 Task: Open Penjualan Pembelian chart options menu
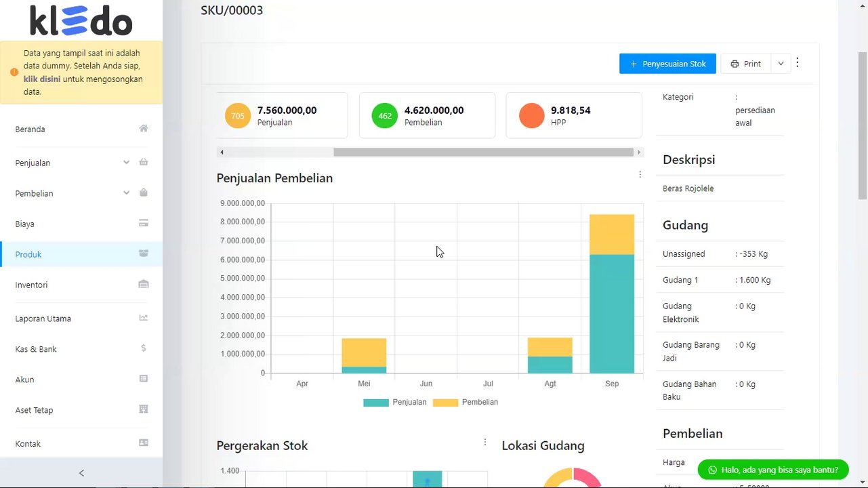[640, 175]
